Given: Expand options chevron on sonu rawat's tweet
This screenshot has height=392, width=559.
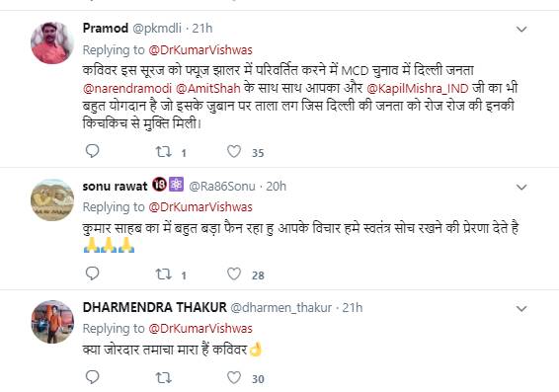Looking at the screenshot, I should (521, 187).
